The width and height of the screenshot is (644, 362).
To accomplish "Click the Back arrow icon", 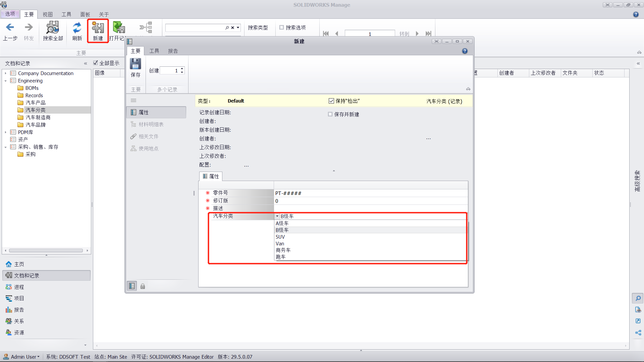I will tap(10, 27).
